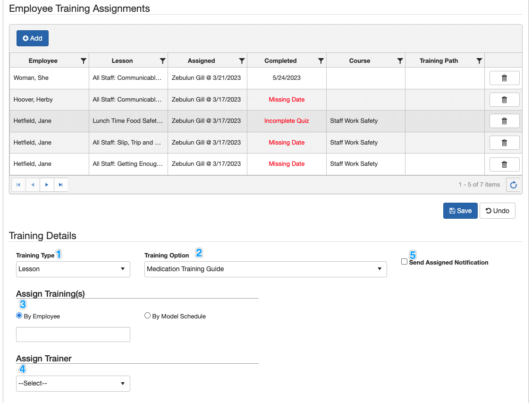Click the employee name input field
This screenshot has width=532, height=403.
tap(73, 334)
